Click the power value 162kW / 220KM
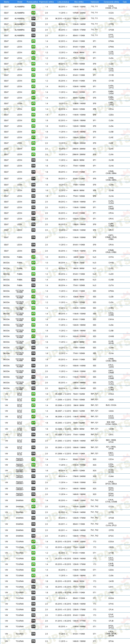The width and height of the screenshot is (130, 644). click(x=79, y=336)
